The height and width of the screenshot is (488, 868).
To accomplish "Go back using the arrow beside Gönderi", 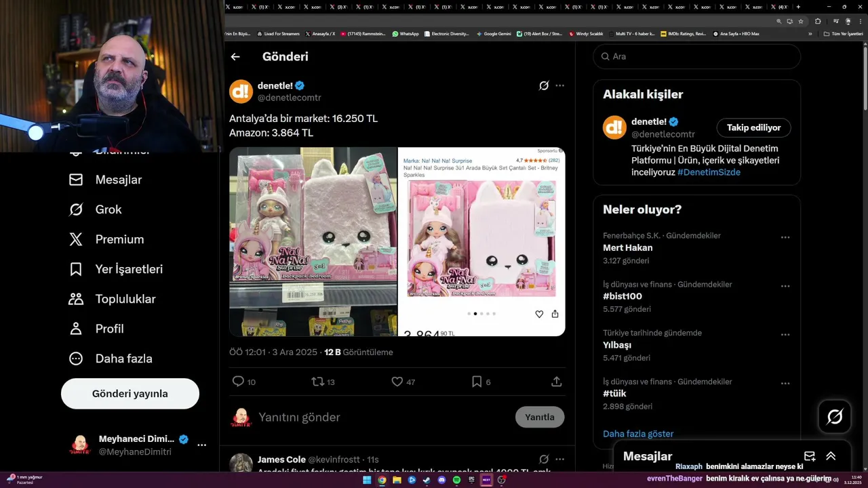I will click(x=235, y=57).
